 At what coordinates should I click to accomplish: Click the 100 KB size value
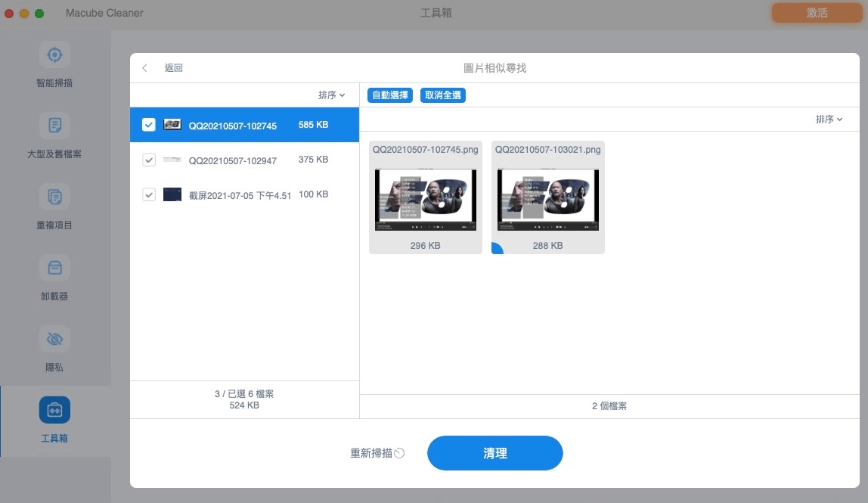tap(313, 194)
